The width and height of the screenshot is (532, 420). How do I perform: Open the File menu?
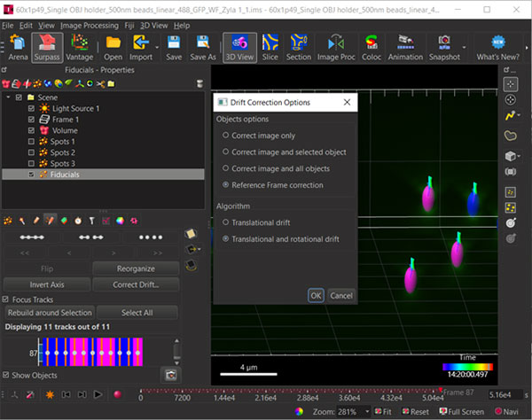click(7, 26)
